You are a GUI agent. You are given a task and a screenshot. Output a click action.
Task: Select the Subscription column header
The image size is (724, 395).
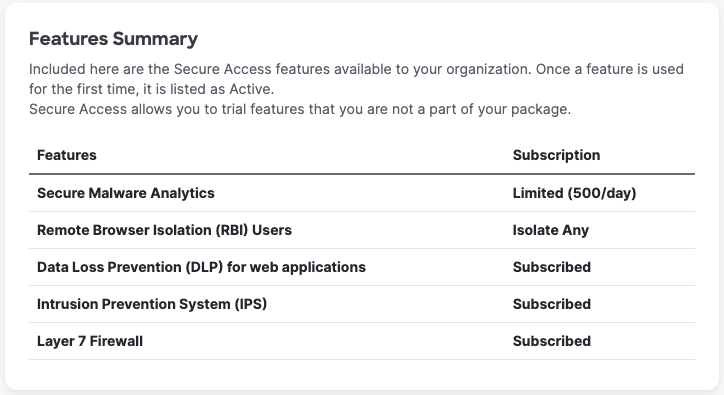556,155
